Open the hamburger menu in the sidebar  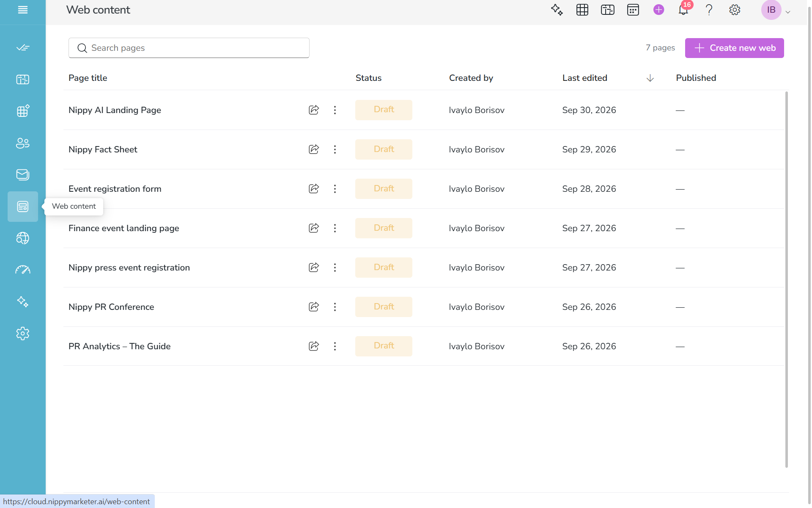point(23,10)
